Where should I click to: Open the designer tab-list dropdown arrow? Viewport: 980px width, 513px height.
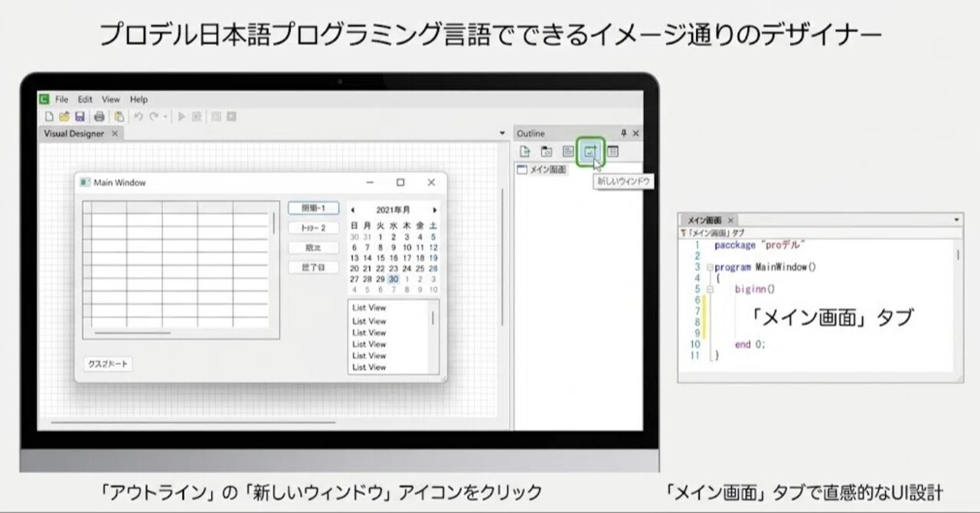coord(502,133)
